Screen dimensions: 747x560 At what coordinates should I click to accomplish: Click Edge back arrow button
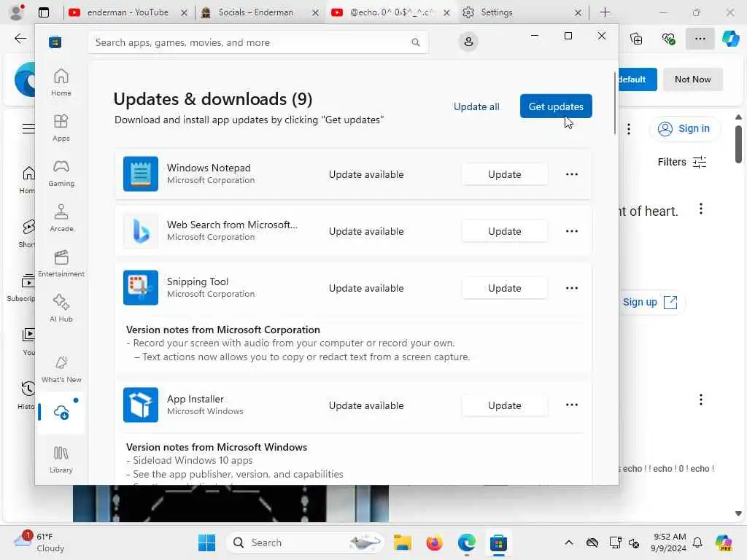coord(20,39)
